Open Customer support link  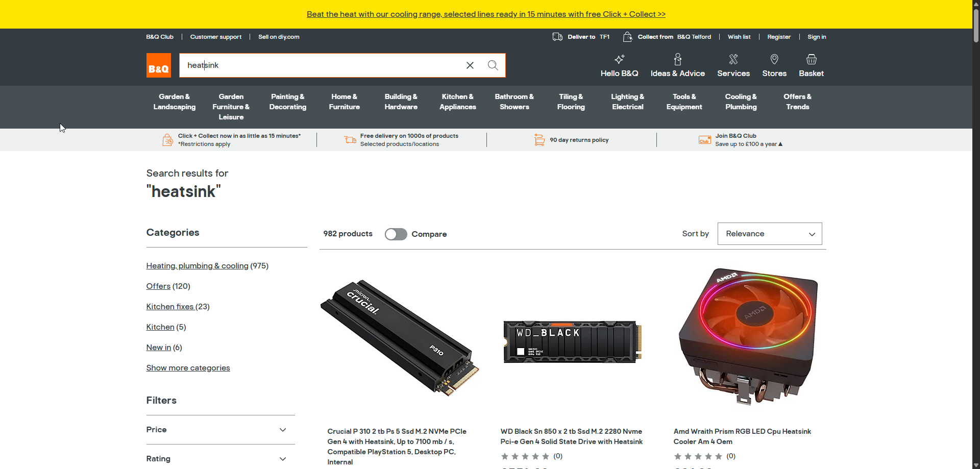coord(216,37)
